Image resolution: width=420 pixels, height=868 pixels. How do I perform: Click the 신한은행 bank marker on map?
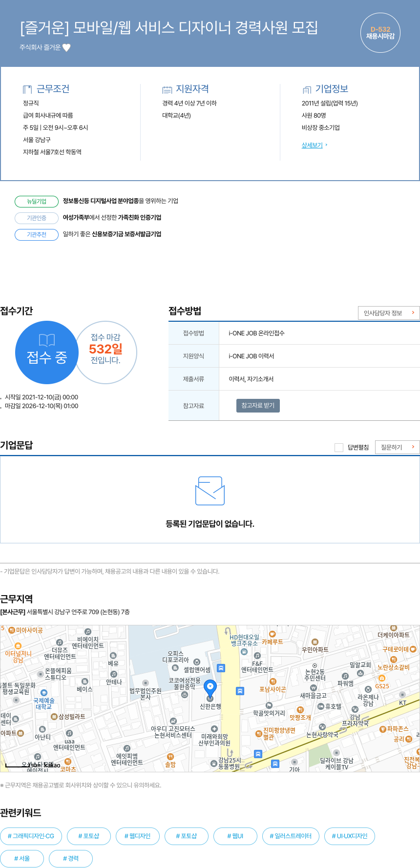[210, 699]
